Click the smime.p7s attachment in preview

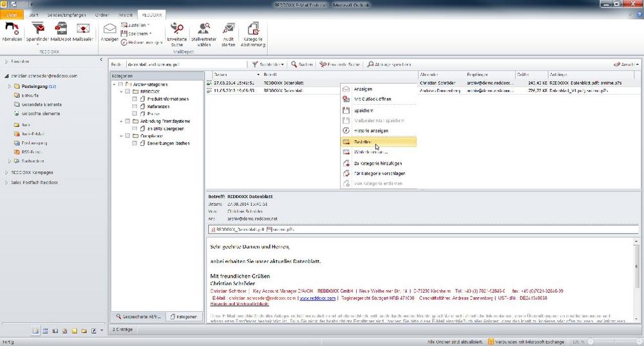[281, 230]
